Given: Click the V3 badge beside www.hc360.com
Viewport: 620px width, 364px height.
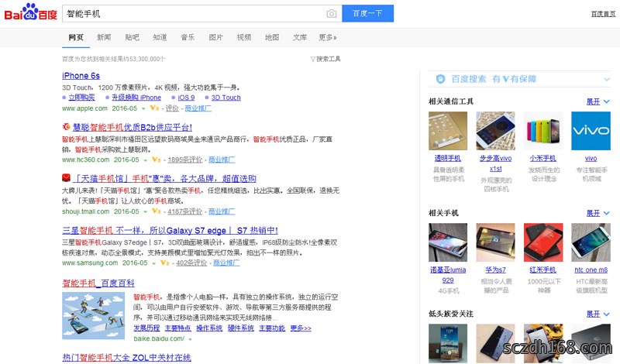Looking at the screenshot, I should 157,160.
